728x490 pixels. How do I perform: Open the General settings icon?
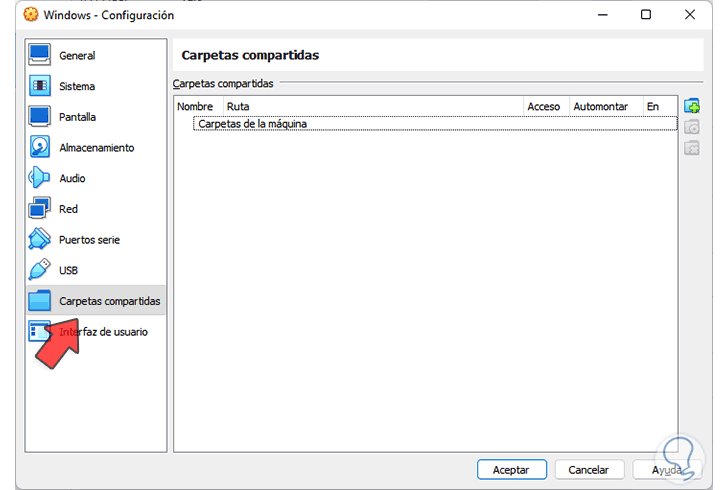point(39,55)
